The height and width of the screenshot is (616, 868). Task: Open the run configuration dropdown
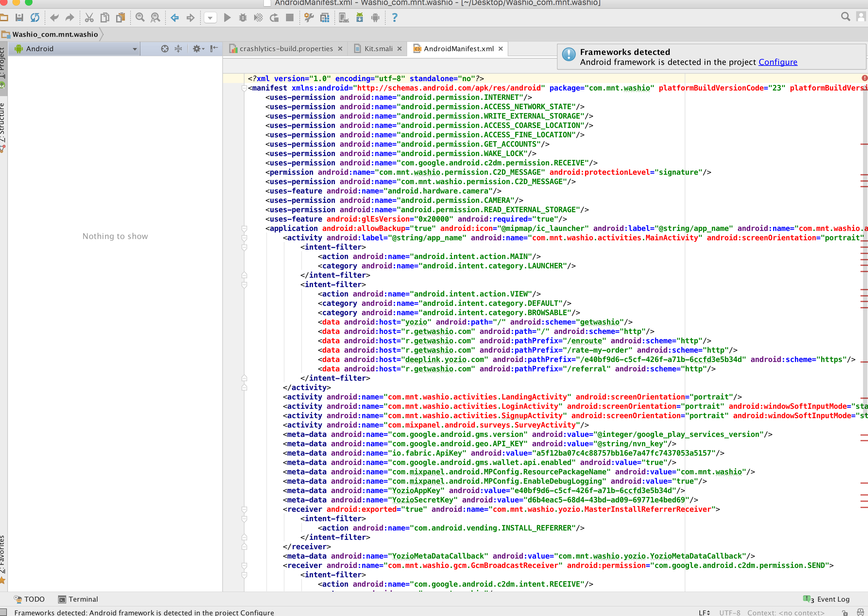point(210,17)
